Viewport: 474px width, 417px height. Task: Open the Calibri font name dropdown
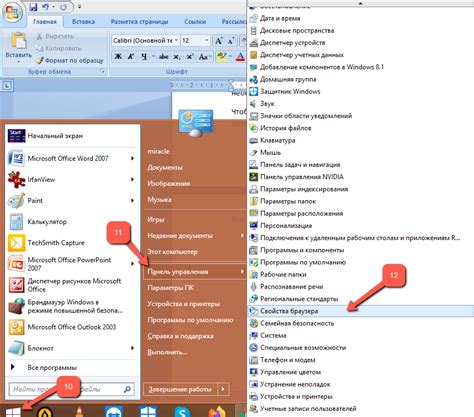(176, 40)
